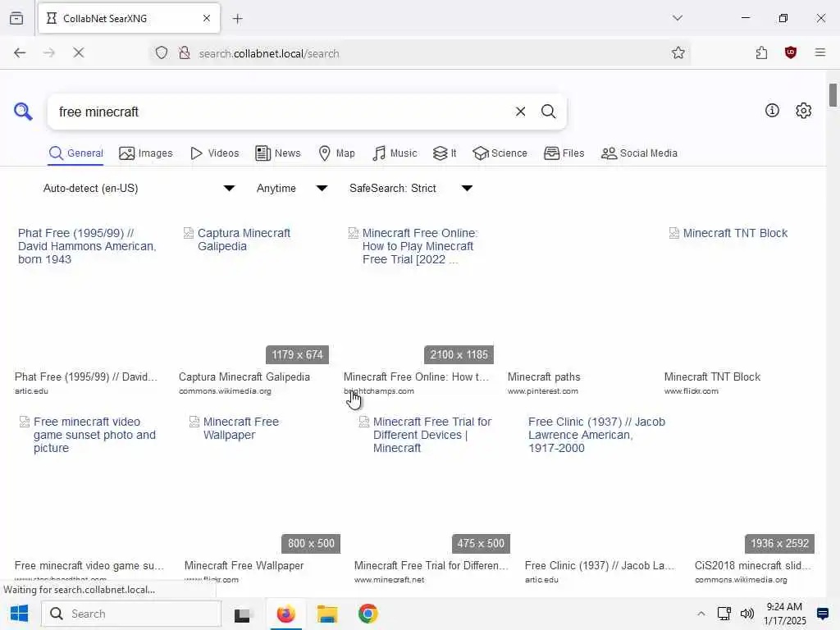Click the brightchamps.com source text
Screen dimensions: 840x630
tap(379, 391)
